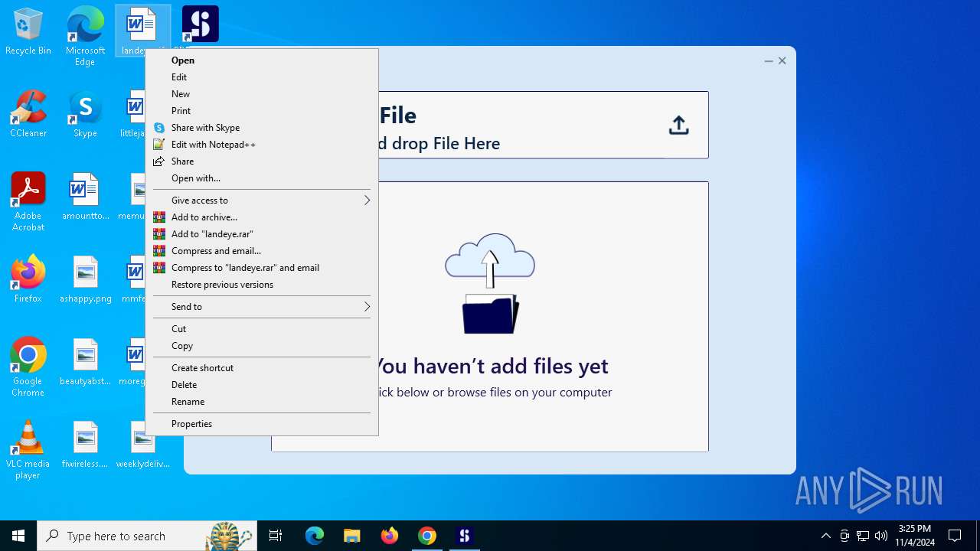The image size is (980, 551).
Task: Open the Recycle Bin desktop icon
Action: click(x=28, y=32)
